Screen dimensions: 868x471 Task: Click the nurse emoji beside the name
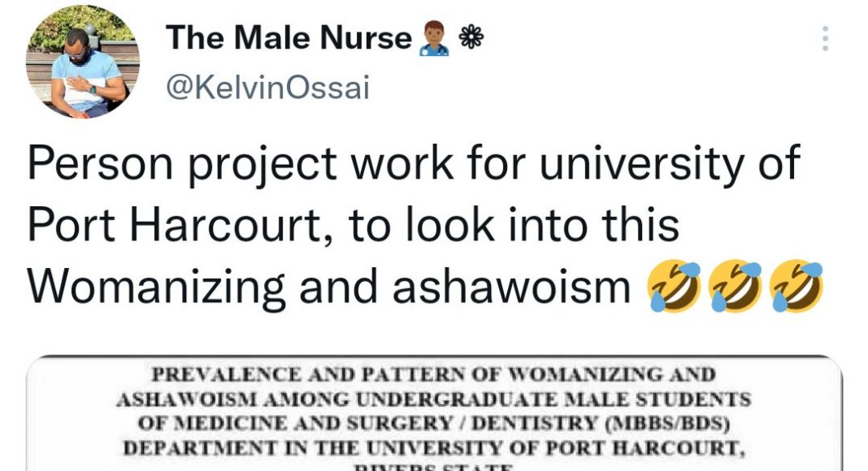(434, 39)
